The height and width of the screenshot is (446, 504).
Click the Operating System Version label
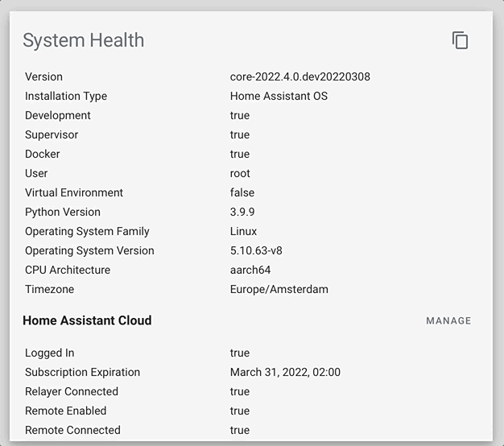[89, 250]
